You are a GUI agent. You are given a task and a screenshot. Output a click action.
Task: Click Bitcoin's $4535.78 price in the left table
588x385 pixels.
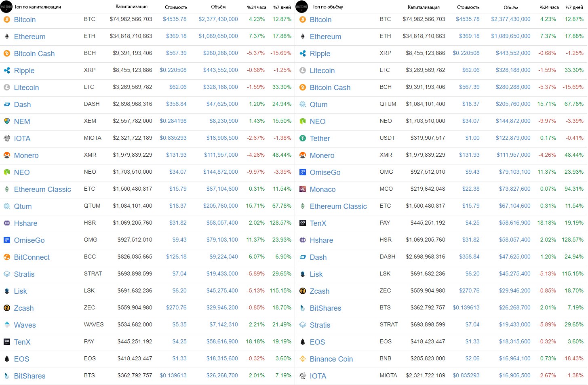(x=175, y=19)
